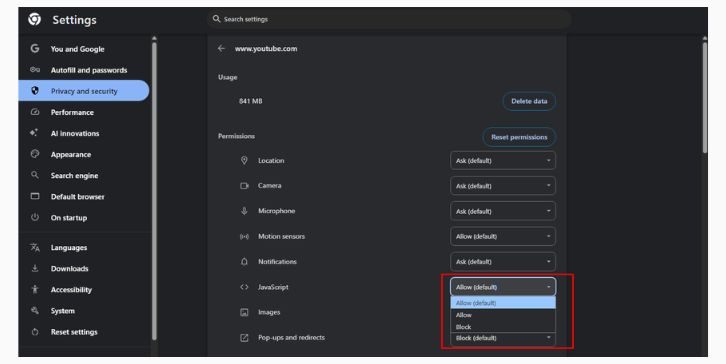Viewport: 726px width, 364px height.
Task: Click the Location pin icon
Action: tap(244, 160)
